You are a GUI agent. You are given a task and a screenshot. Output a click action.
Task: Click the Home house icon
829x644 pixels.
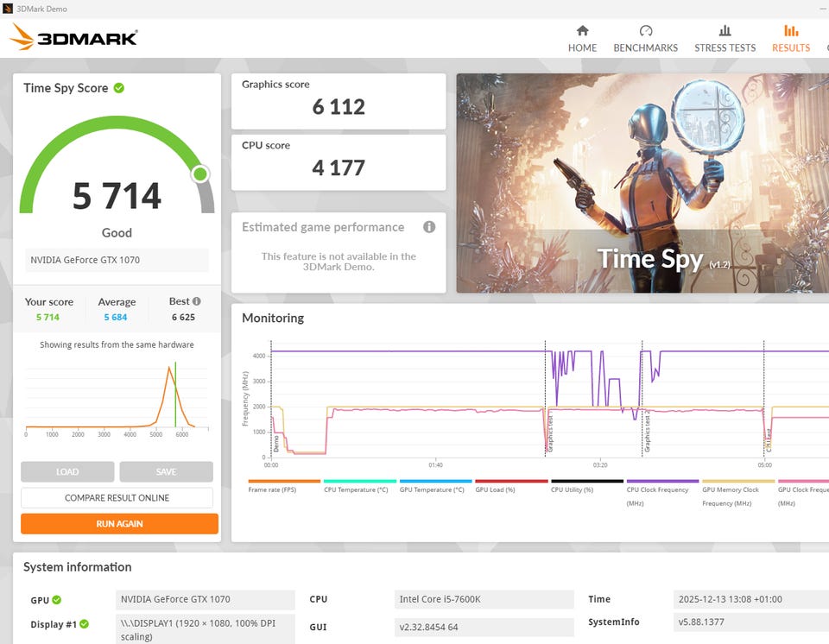(x=582, y=31)
